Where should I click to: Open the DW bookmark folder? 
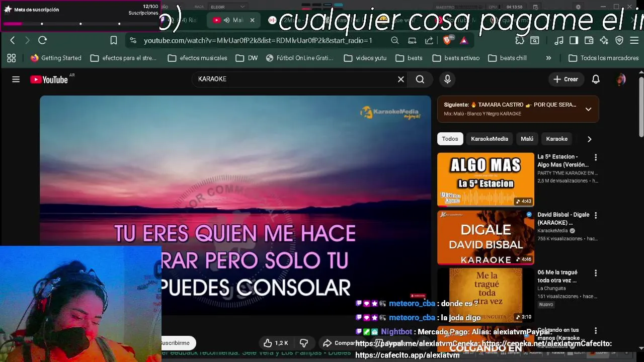coord(247,58)
